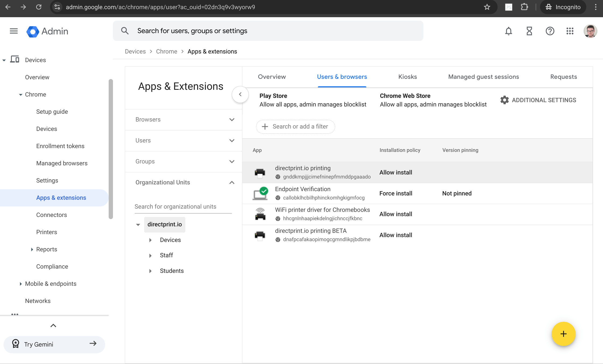Open the Google apps grid launcher

coord(570,31)
